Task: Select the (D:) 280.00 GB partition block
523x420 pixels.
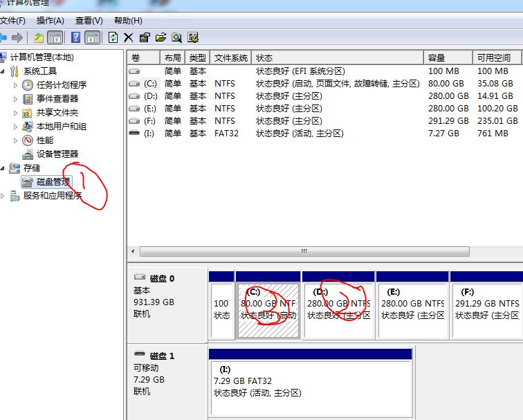Action: [x=338, y=305]
